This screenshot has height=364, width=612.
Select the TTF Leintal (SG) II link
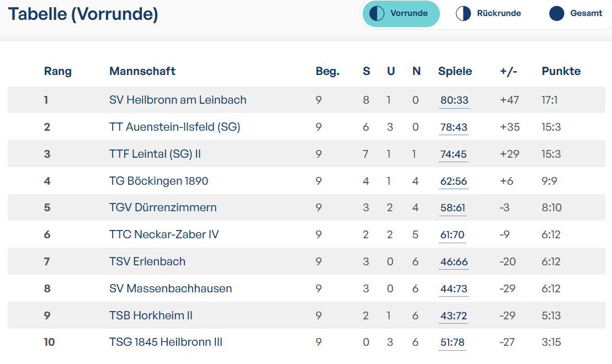click(155, 154)
